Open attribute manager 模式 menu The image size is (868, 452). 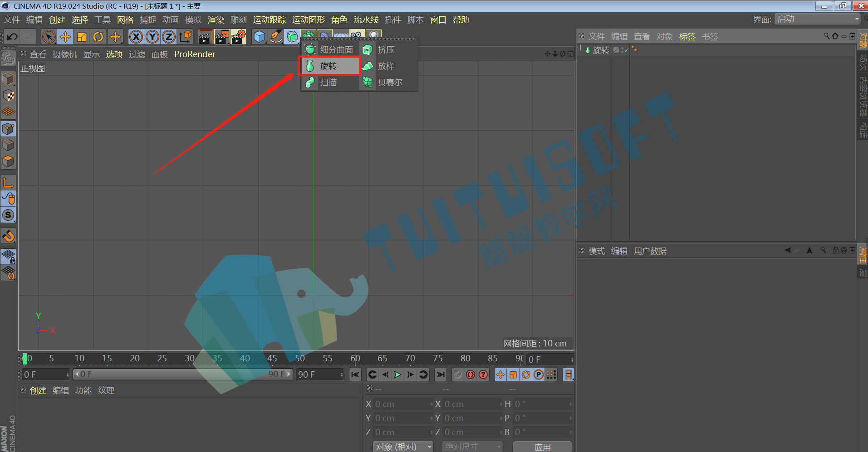click(597, 251)
